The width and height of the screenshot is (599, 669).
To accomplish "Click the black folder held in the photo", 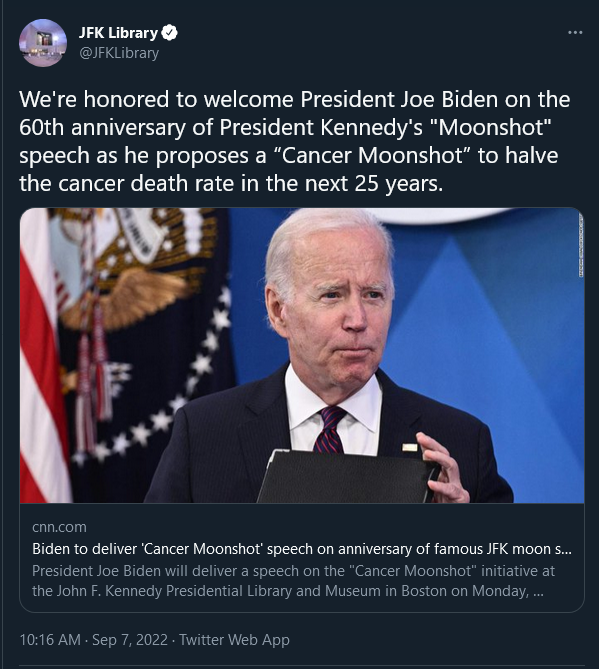I will click(x=346, y=477).
